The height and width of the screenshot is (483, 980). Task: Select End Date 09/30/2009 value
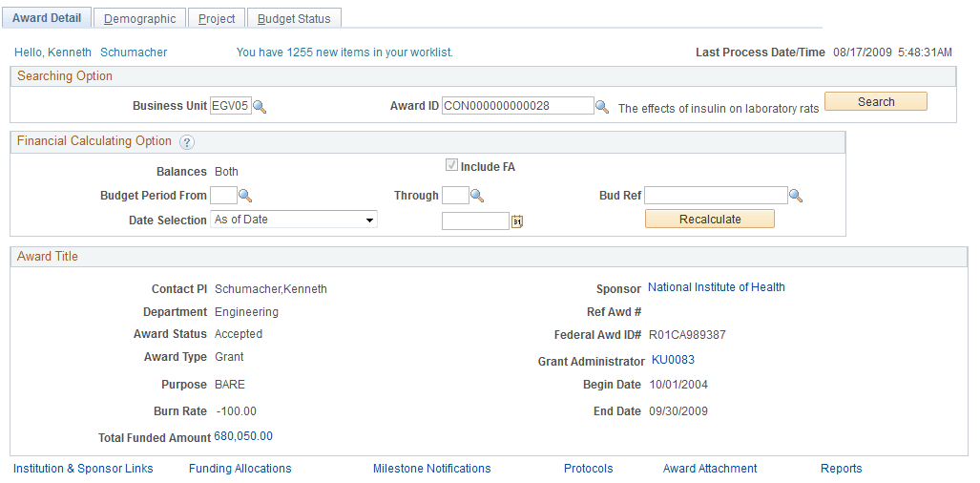tap(678, 411)
